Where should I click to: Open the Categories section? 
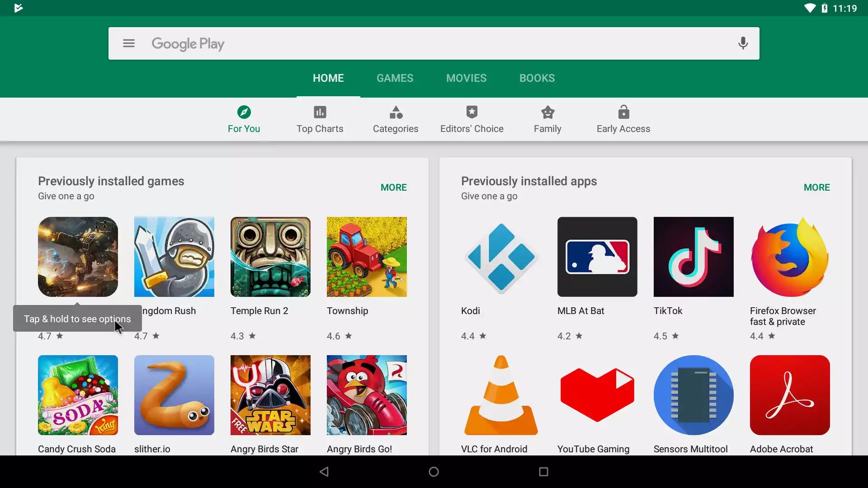[x=396, y=120]
